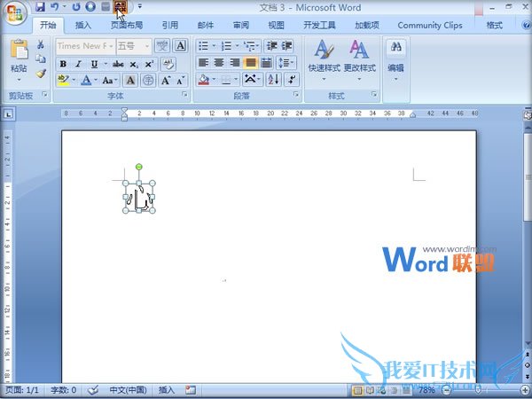Open the 编辑 editing group
This screenshot has width=532, height=399.
(395, 60)
